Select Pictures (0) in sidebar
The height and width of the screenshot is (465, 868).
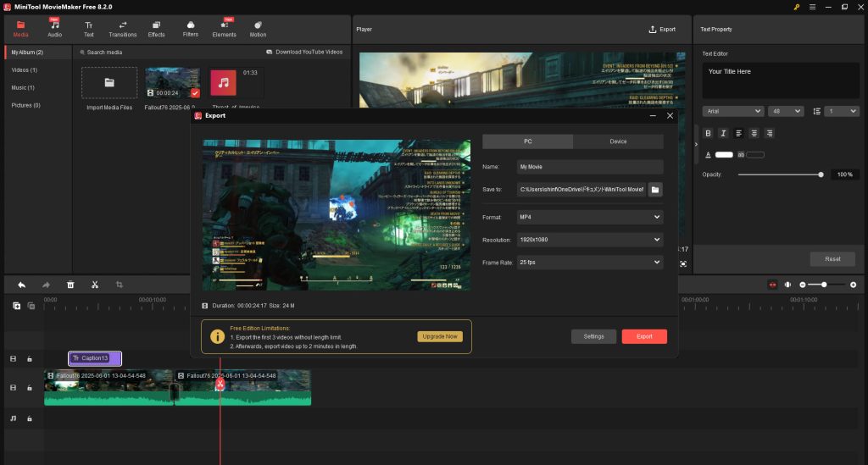click(26, 106)
